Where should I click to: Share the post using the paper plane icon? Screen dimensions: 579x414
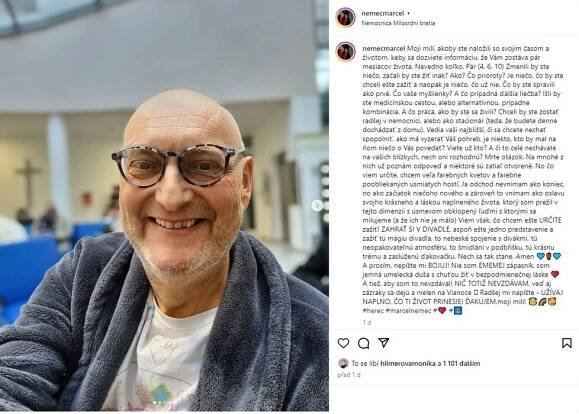384,343
